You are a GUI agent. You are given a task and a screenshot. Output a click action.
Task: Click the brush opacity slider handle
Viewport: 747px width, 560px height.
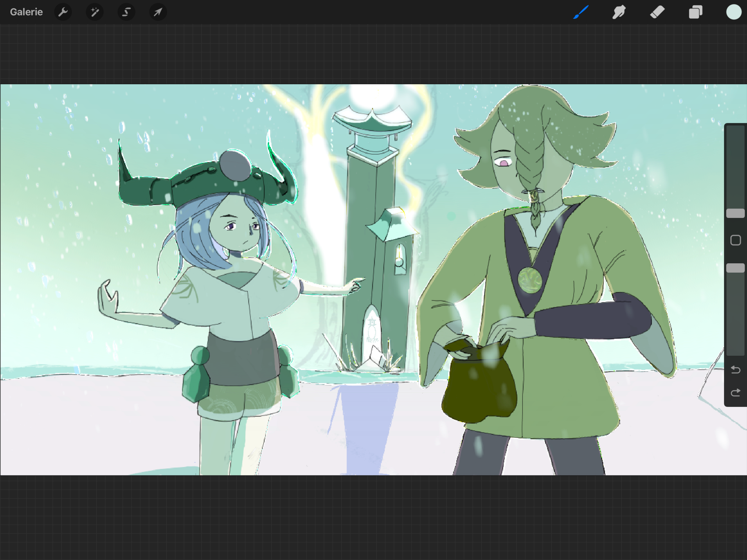[735, 268]
